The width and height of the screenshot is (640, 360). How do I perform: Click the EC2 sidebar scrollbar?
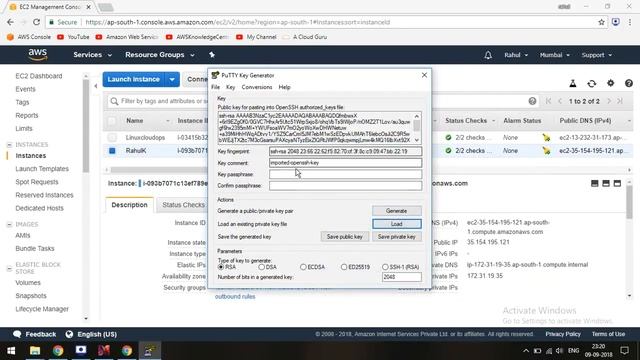[86, 126]
